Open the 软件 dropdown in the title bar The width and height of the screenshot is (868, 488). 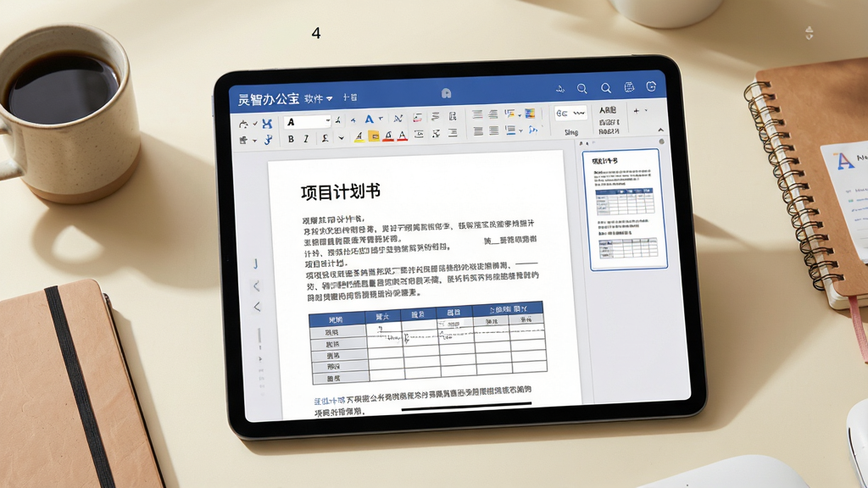[319, 98]
